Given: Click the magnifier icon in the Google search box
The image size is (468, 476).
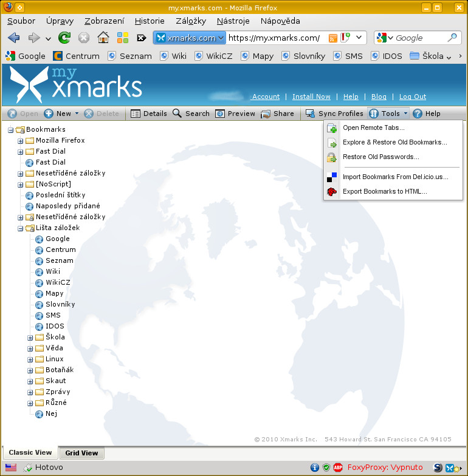Looking at the screenshot, I should [x=452, y=38].
